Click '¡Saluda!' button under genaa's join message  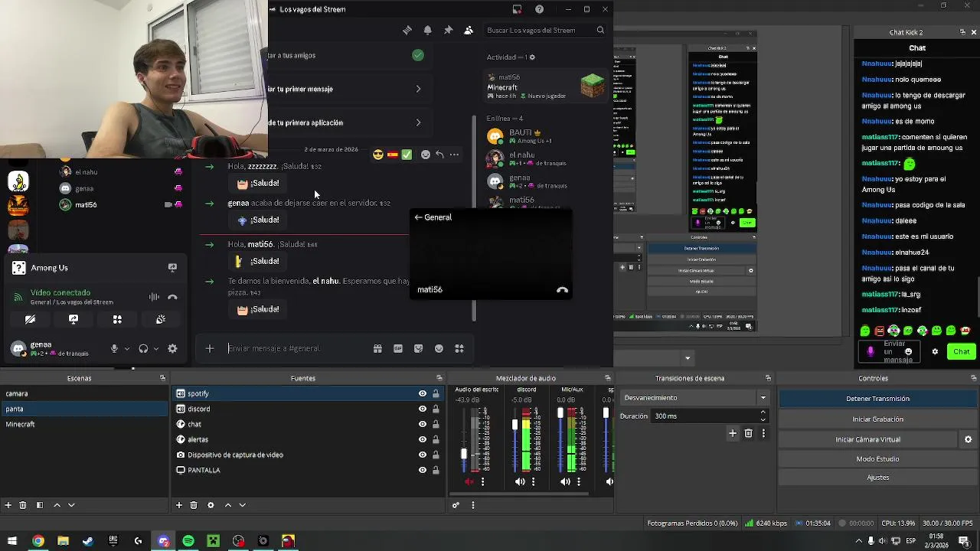(258, 220)
